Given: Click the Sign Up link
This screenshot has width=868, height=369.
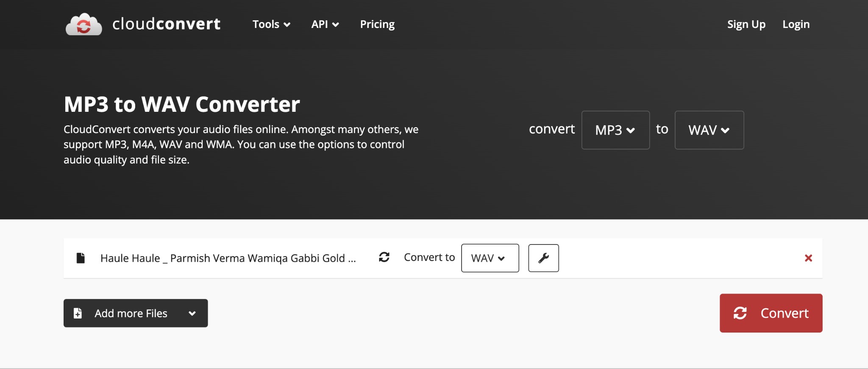Looking at the screenshot, I should 746,24.
